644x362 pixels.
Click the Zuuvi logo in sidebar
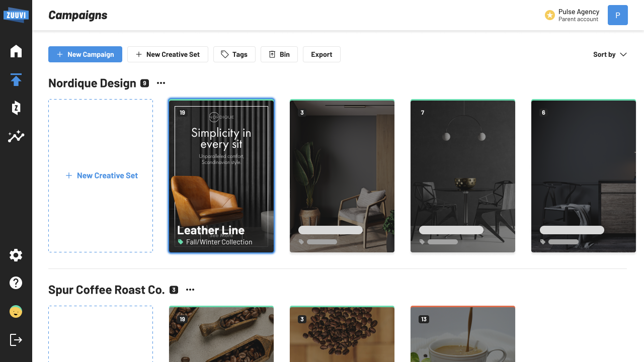tap(16, 15)
